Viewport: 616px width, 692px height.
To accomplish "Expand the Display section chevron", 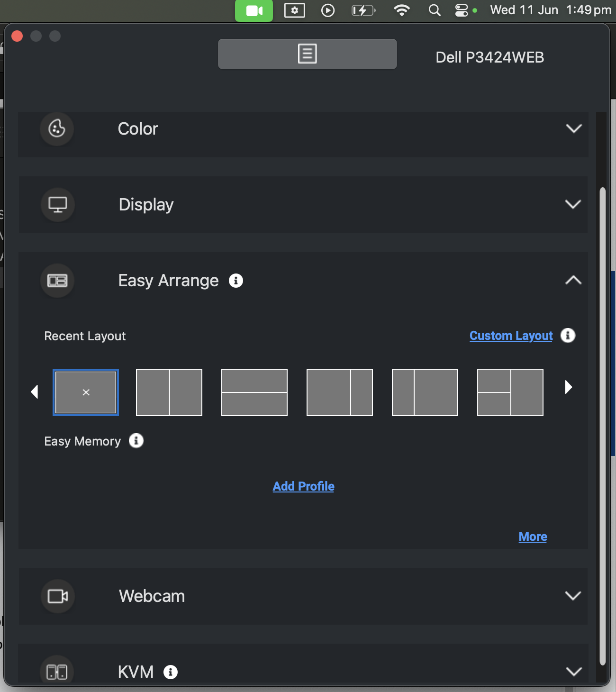I will (573, 204).
